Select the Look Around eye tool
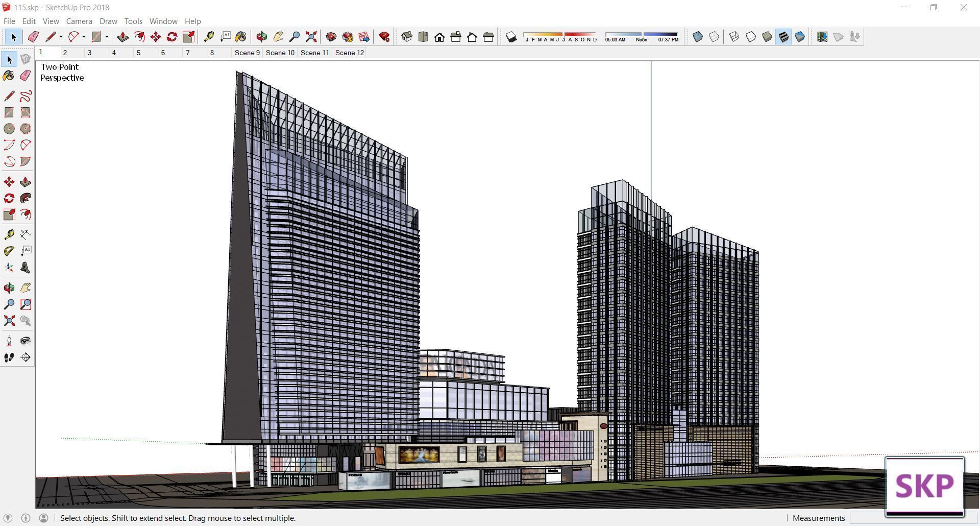980x526 pixels. pyautogui.click(x=26, y=341)
